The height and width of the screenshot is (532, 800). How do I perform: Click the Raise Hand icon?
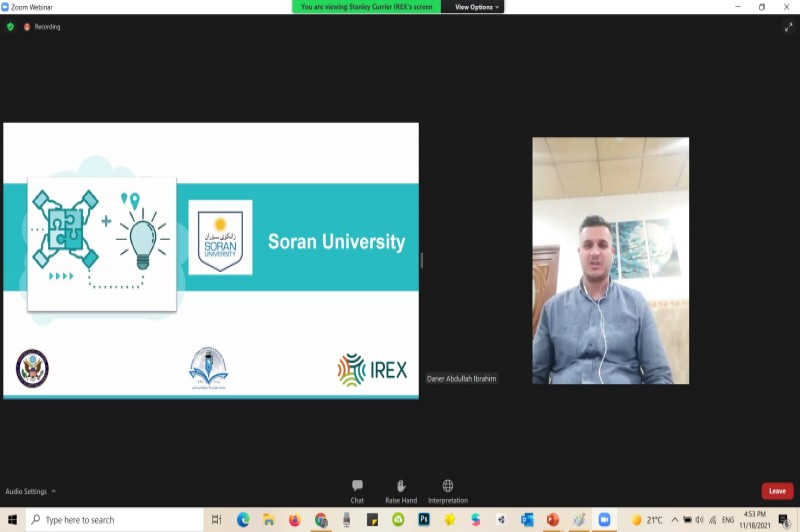coord(400,489)
